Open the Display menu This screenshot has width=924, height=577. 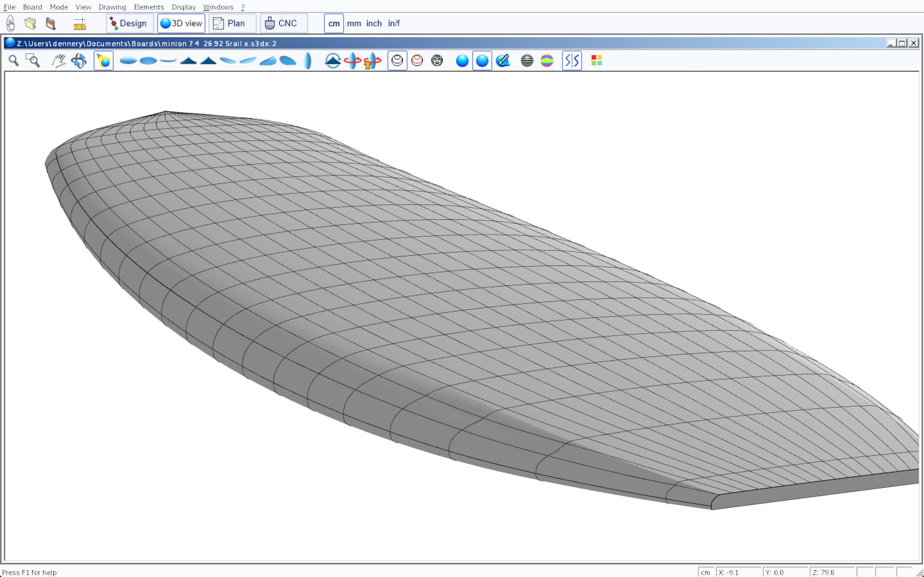point(184,7)
